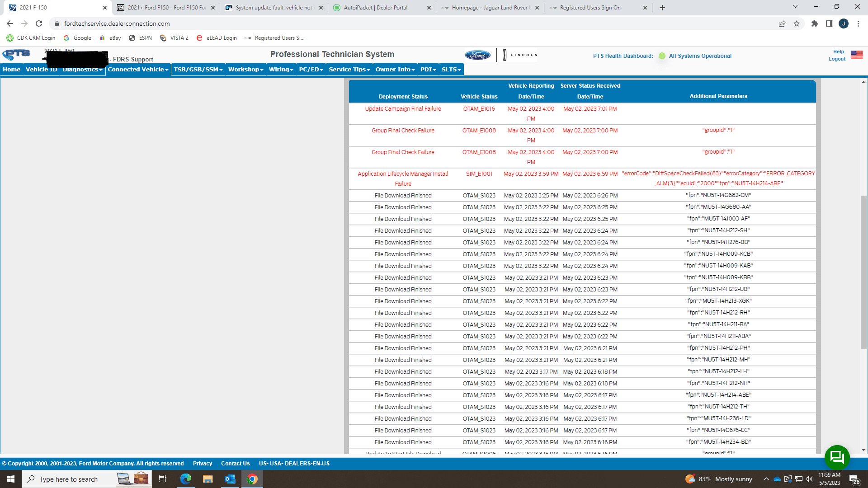This screenshot has height=488, width=868.
Task: Open the SLTS dropdown menu
Action: coord(451,70)
